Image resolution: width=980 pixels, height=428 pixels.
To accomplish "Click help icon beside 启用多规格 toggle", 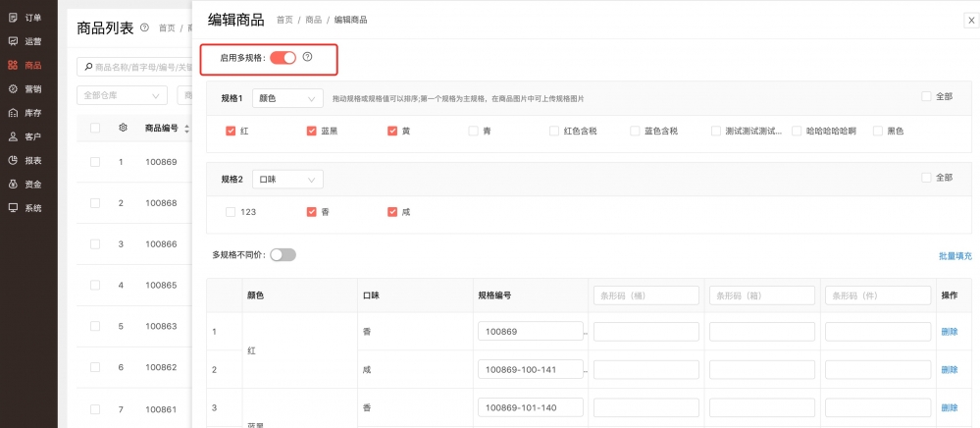I will coord(307,57).
